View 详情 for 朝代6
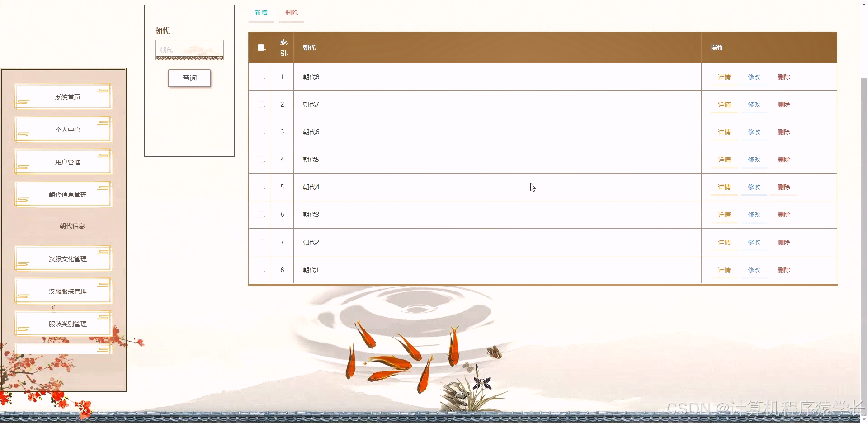The image size is (868, 423). tap(724, 132)
